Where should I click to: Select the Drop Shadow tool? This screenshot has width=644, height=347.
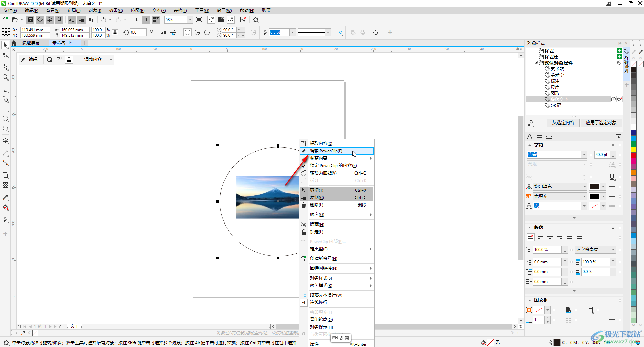click(x=5, y=175)
